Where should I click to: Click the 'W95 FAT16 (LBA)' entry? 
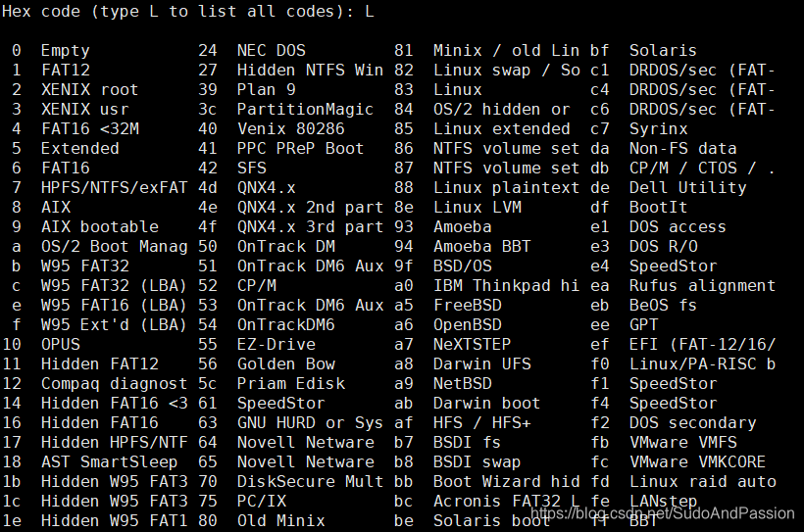point(114,305)
